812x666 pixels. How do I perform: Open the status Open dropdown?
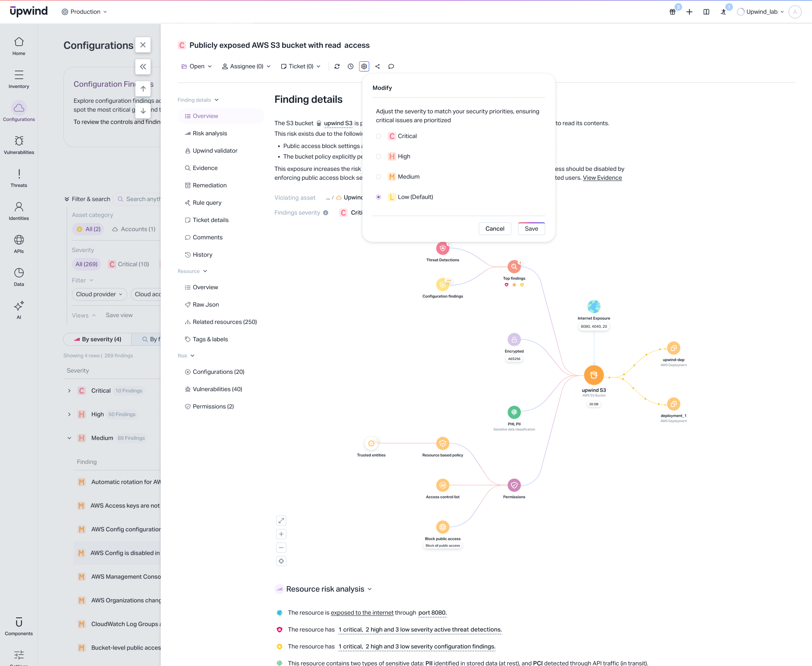pyautogui.click(x=197, y=66)
